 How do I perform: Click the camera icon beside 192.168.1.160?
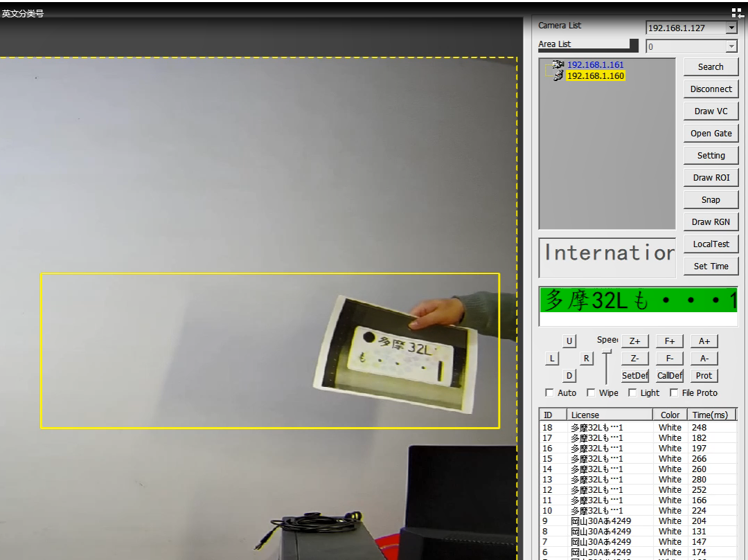(558, 75)
